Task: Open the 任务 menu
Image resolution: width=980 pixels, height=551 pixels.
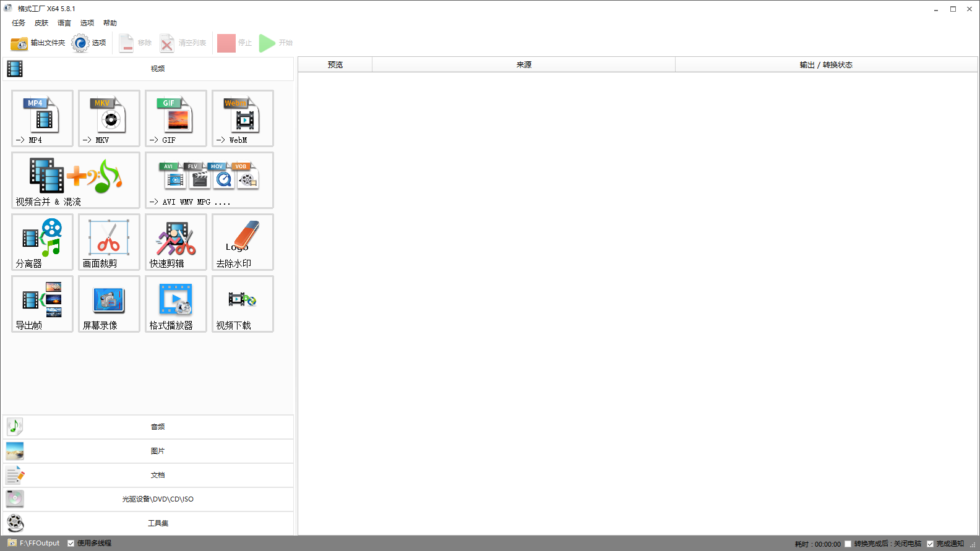Action: tap(19, 23)
